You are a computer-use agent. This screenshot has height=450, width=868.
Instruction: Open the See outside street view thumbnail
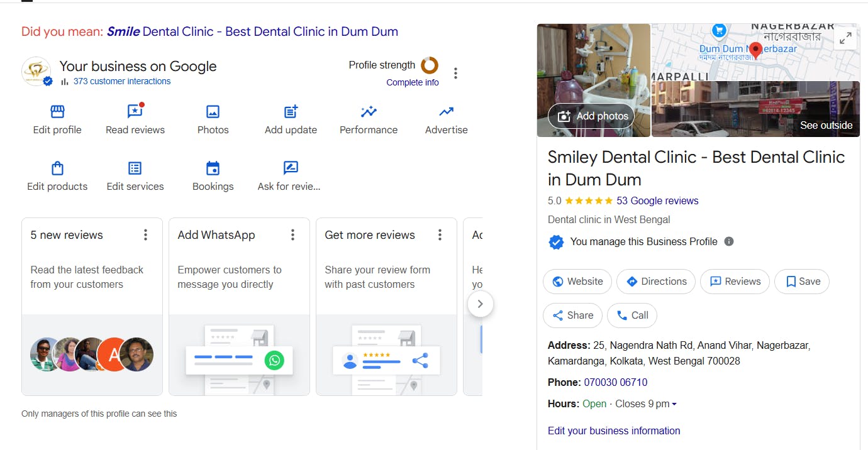(755, 109)
